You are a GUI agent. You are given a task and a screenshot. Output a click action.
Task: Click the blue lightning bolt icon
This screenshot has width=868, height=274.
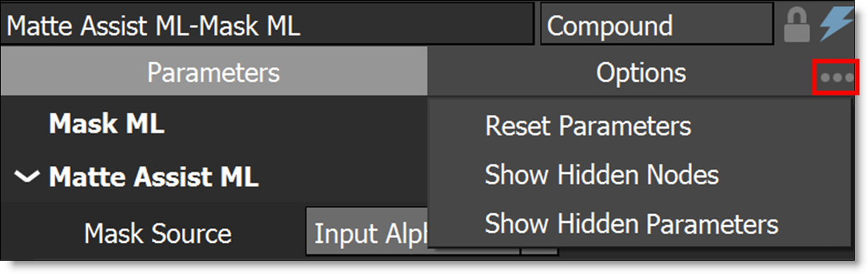tap(838, 24)
